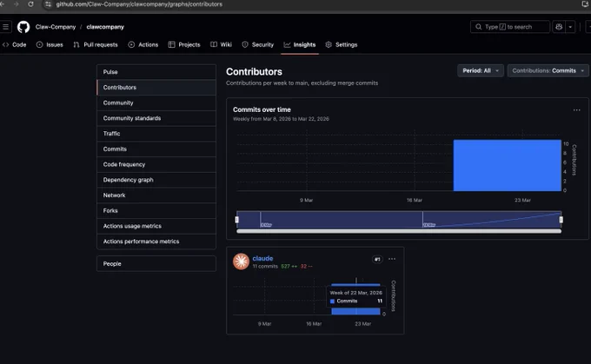Open the repository Settings tab
The image size is (591, 364).
[342, 44]
